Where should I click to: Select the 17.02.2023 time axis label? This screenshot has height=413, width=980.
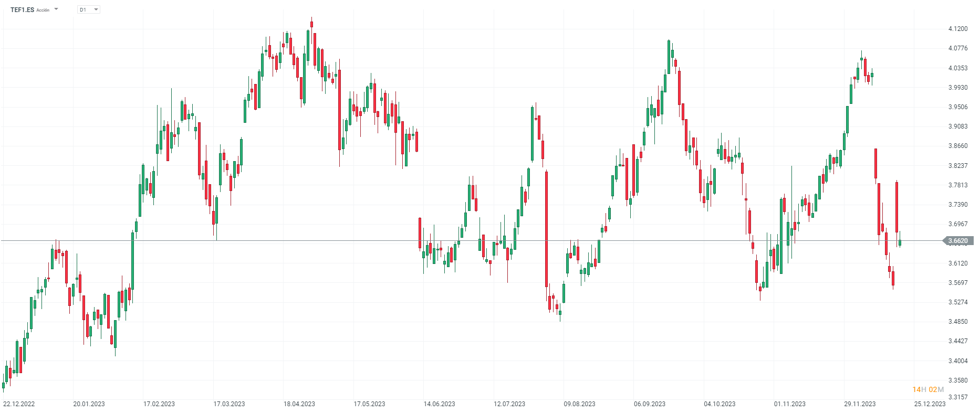point(159,404)
